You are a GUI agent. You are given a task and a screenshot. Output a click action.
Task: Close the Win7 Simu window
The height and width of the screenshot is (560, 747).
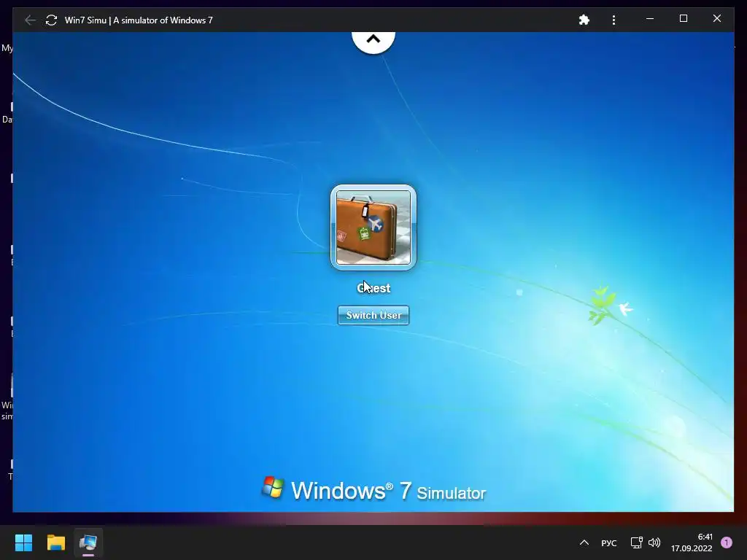(716, 18)
